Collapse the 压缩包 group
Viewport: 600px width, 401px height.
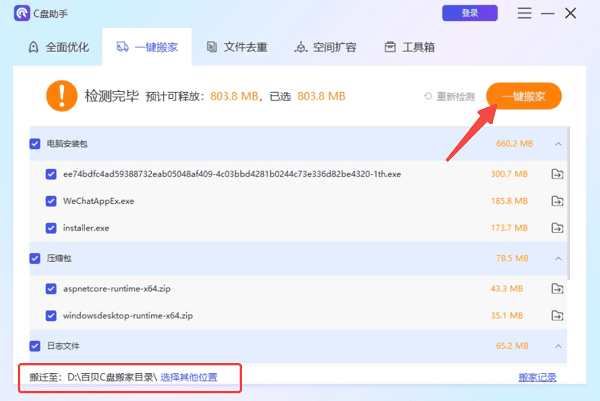point(558,258)
